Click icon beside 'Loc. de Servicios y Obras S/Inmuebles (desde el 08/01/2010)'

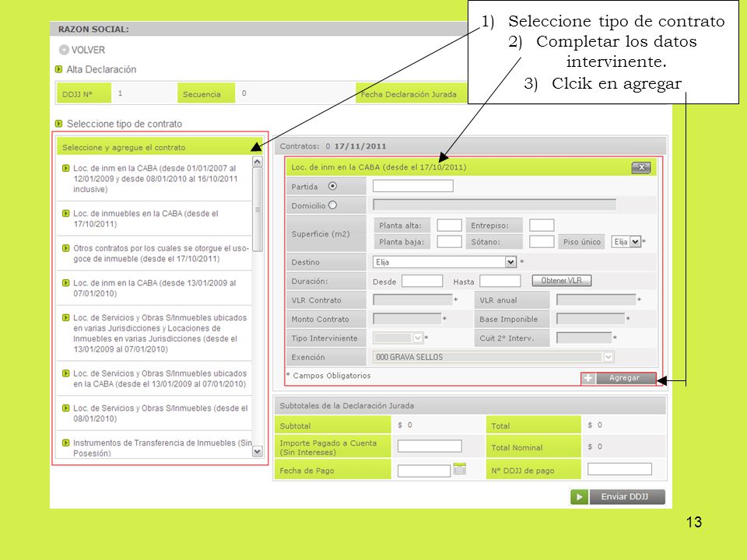pos(66,408)
